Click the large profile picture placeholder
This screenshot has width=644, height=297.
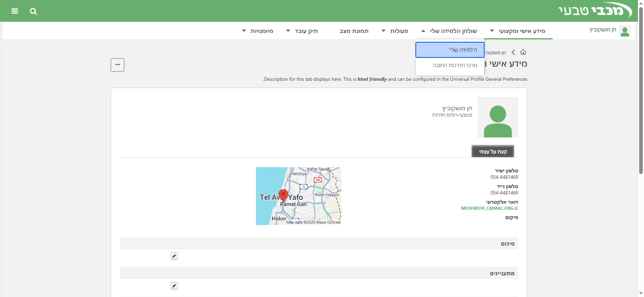pos(497,117)
